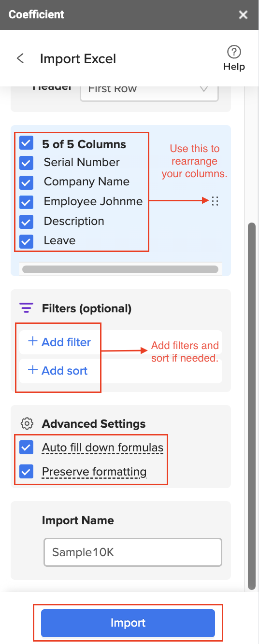Image resolution: width=259 pixels, height=644 pixels.
Task: Click the Advanced Settings gear icon
Action: [x=27, y=424]
